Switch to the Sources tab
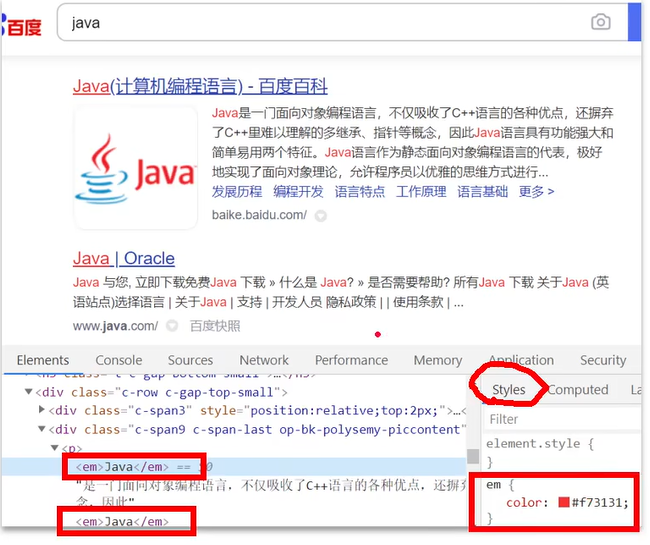650x545 pixels. point(190,360)
